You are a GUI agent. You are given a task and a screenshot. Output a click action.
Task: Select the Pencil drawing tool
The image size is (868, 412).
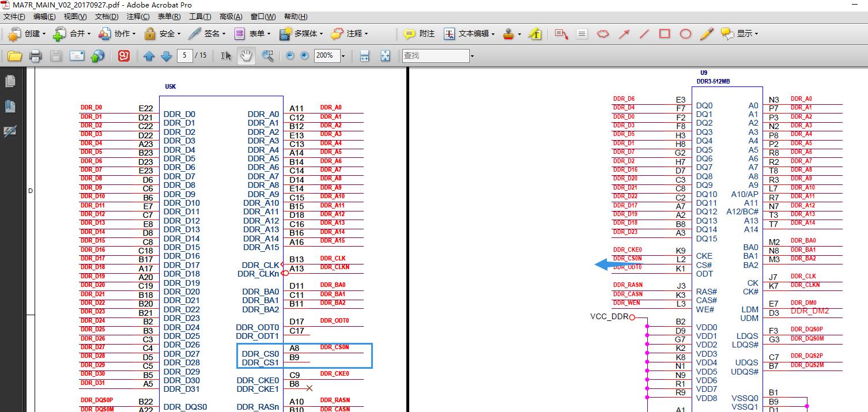(x=707, y=33)
